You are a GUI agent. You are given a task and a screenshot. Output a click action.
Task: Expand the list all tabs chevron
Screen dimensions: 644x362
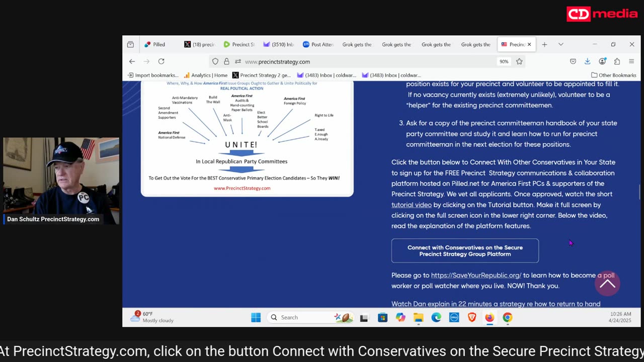(x=560, y=44)
